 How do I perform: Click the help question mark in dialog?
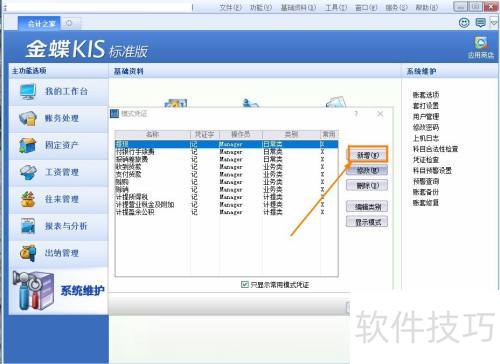[x=356, y=114]
